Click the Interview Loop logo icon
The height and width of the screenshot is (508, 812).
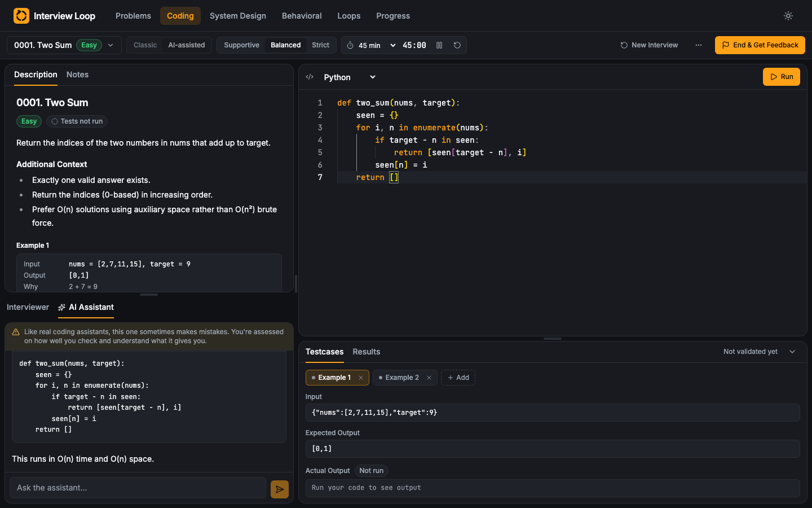click(21, 16)
